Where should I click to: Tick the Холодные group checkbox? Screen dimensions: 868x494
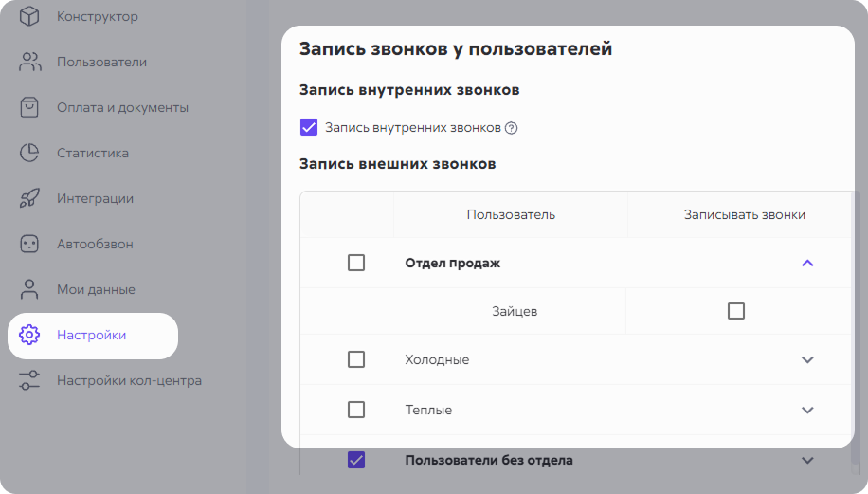[x=356, y=359]
